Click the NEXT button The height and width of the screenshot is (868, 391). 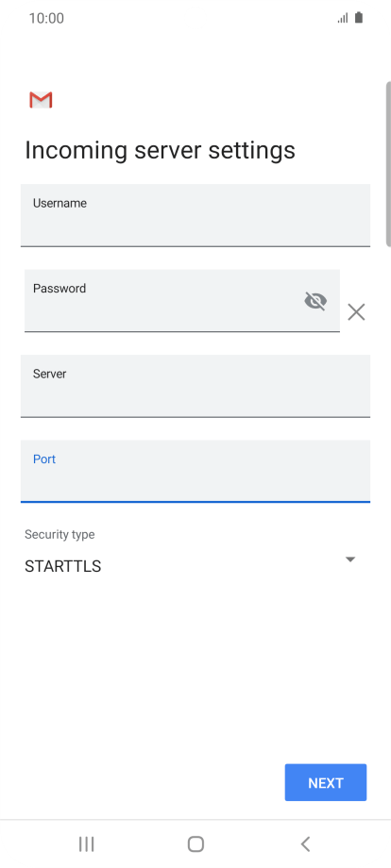point(326,783)
